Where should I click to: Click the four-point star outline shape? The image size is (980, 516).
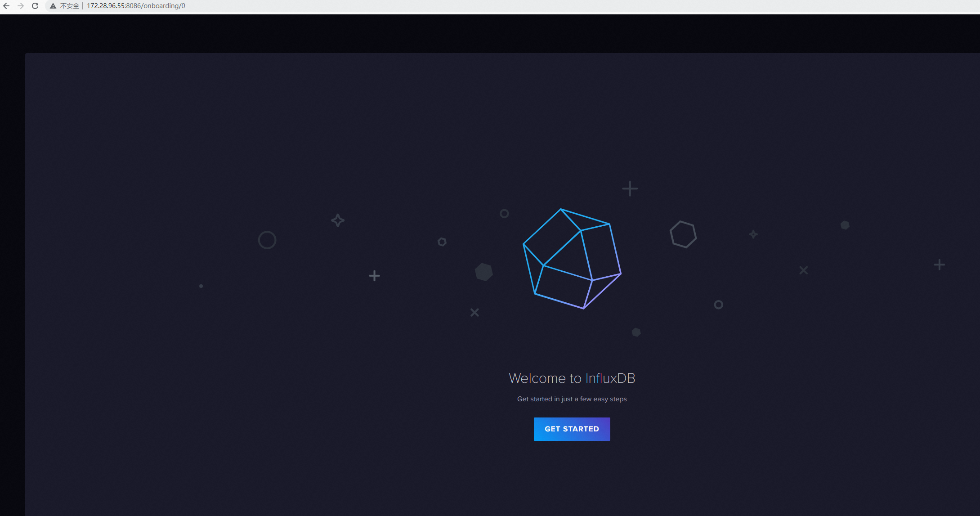338,220
